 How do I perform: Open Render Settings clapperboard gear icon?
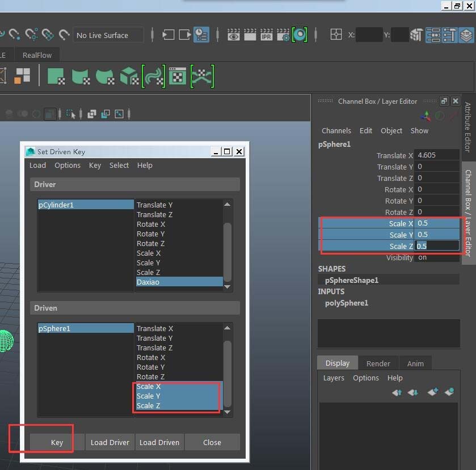[283, 35]
